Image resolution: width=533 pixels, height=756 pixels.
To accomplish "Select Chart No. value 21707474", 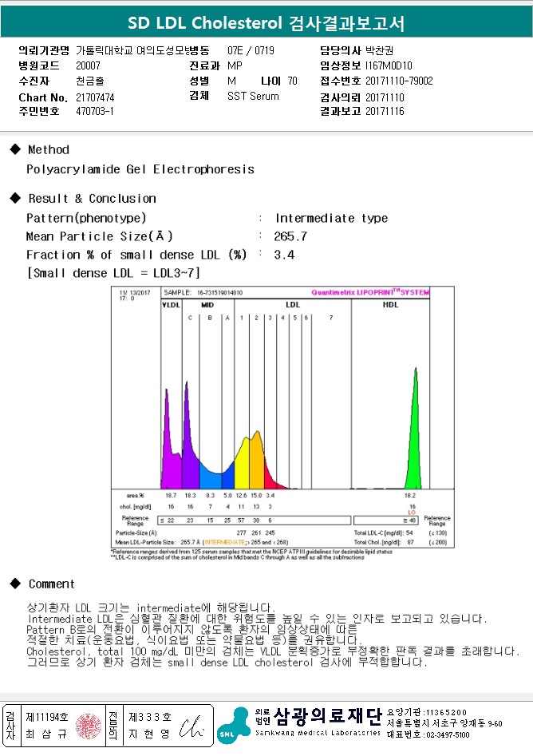I will click(95, 97).
